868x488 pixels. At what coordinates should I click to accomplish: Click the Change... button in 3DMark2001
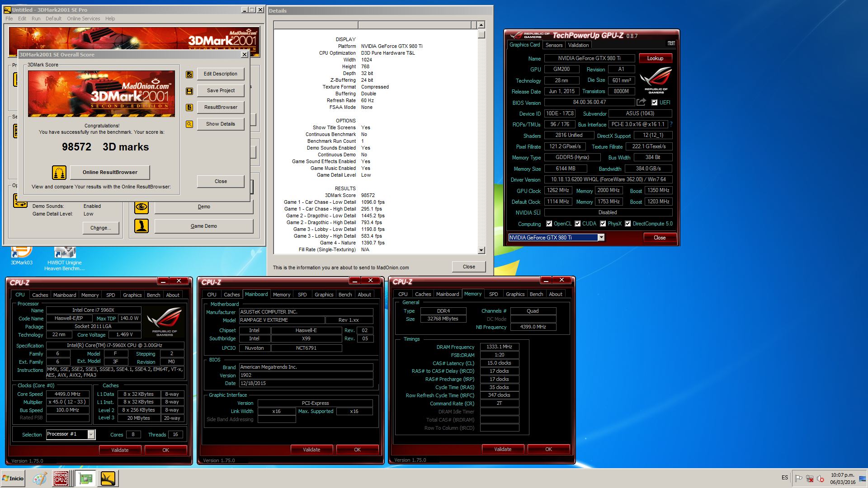(x=101, y=228)
